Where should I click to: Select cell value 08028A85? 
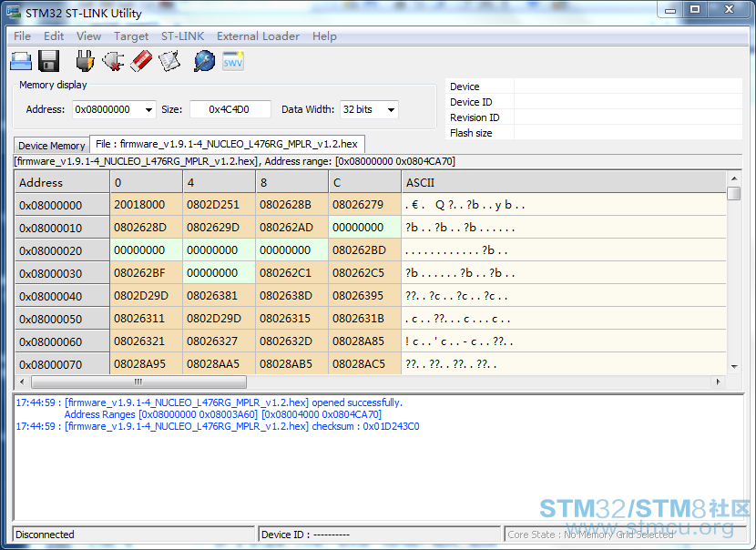pyautogui.click(x=365, y=341)
